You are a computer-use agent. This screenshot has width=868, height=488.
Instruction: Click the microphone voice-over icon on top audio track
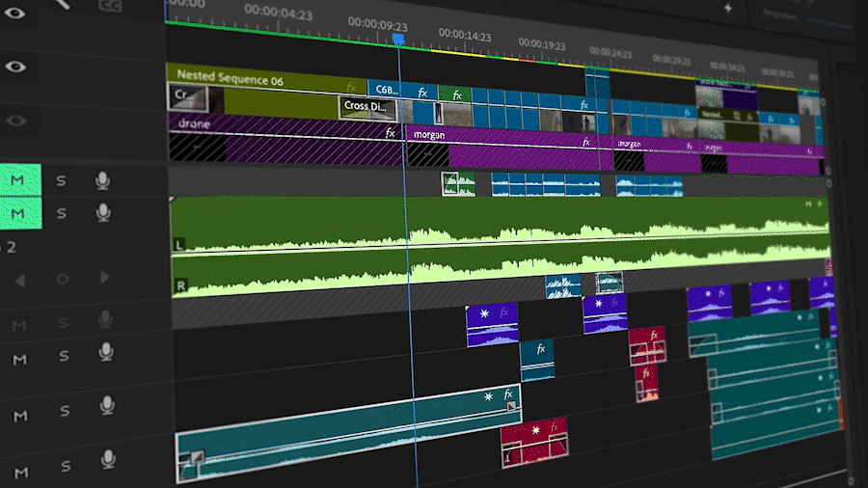(x=102, y=180)
